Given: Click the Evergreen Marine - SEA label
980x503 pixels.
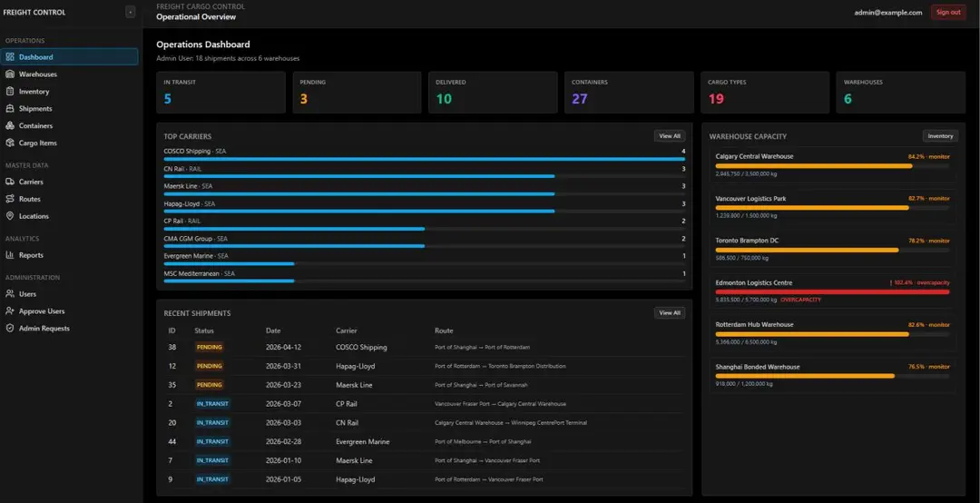Looking at the screenshot, I should click(x=196, y=256).
